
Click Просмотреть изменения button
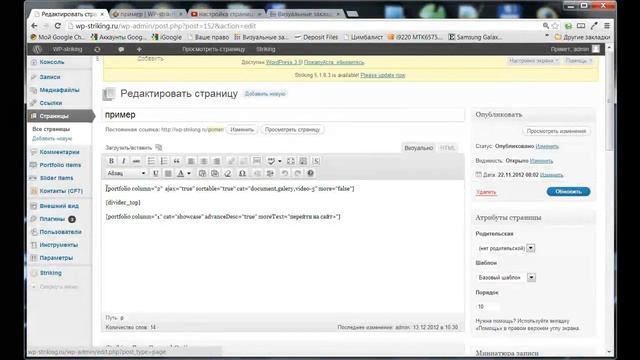pyautogui.click(x=556, y=131)
